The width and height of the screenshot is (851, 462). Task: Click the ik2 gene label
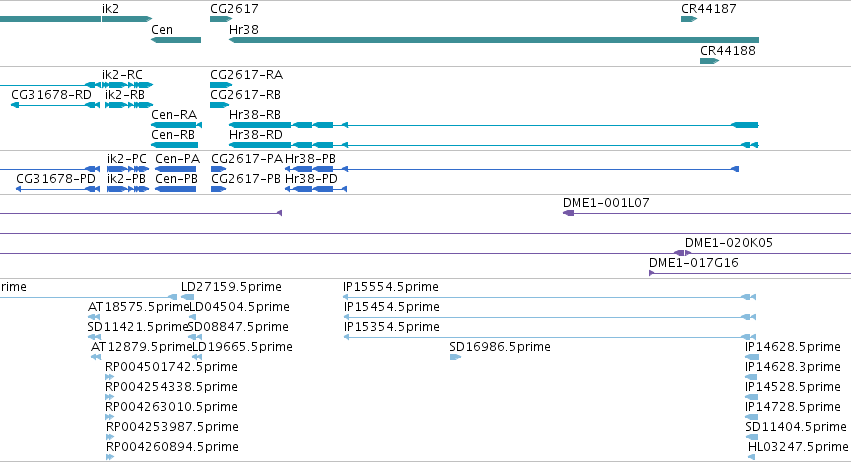pos(110,9)
